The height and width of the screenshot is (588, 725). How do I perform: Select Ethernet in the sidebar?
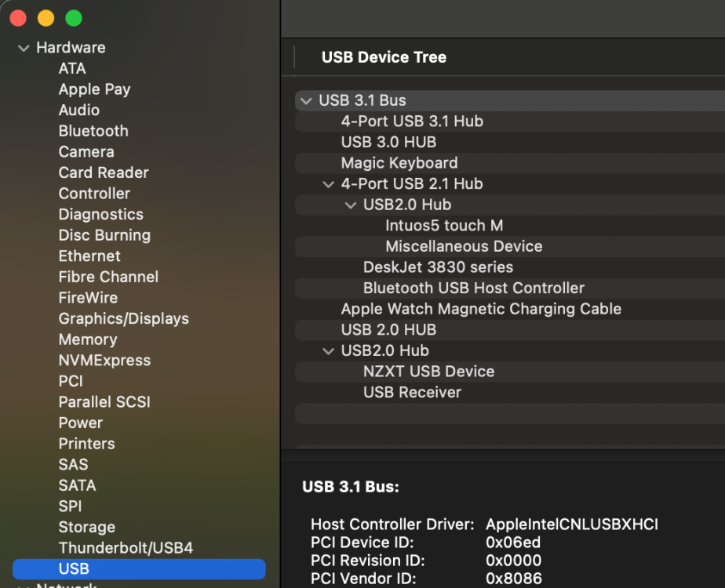coord(89,256)
